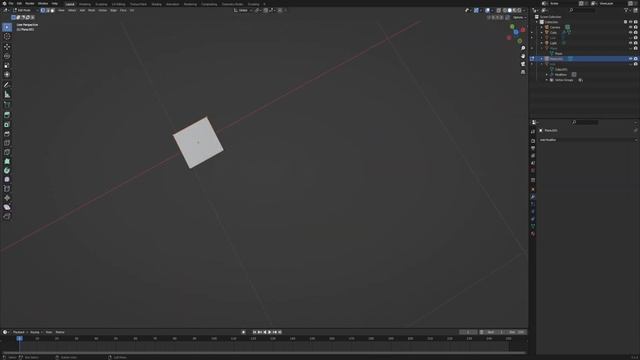Toggle X-ray display

point(498,10)
